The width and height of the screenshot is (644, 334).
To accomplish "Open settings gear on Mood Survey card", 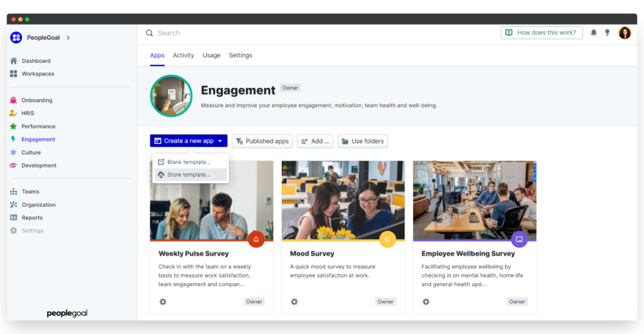I will tap(294, 302).
